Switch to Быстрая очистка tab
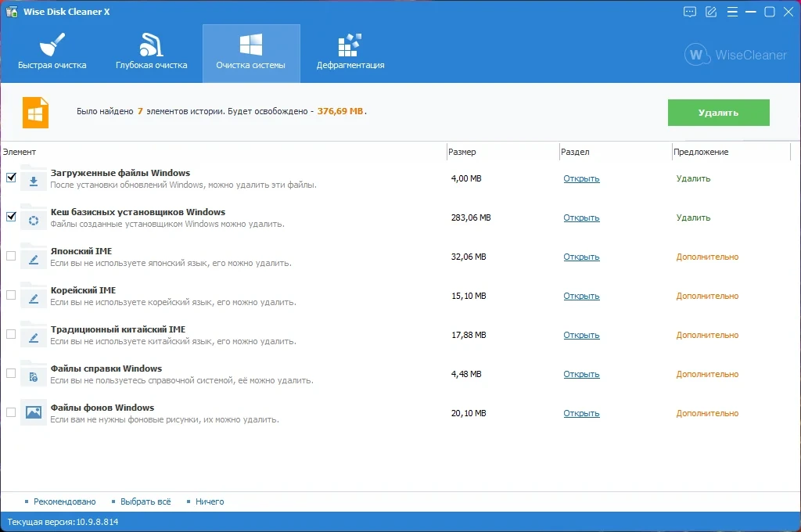The width and height of the screenshot is (801, 532). (52, 53)
